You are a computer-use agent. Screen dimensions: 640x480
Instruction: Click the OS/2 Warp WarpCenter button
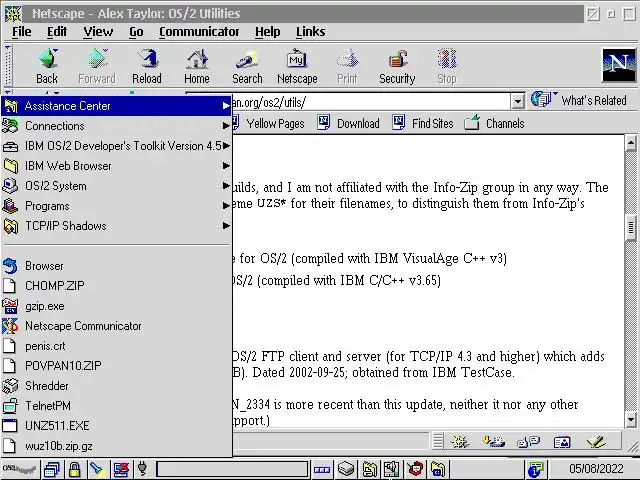20,469
